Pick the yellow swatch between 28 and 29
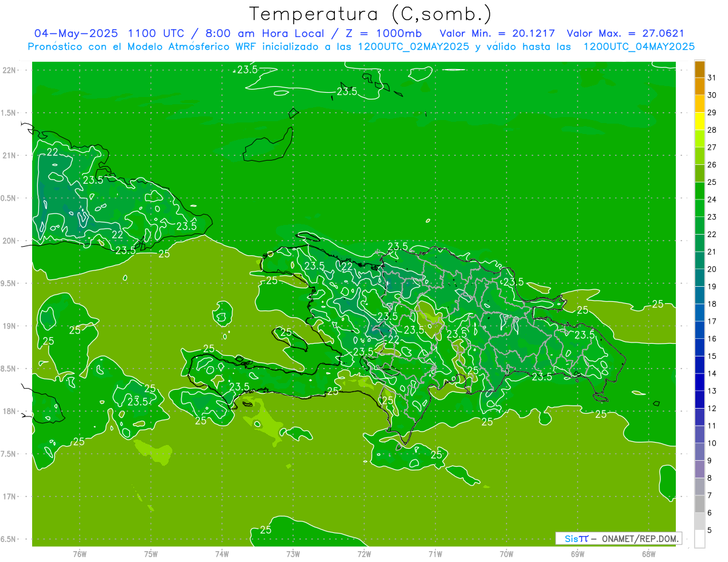This screenshot has height=562, width=728. tap(699, 121)
